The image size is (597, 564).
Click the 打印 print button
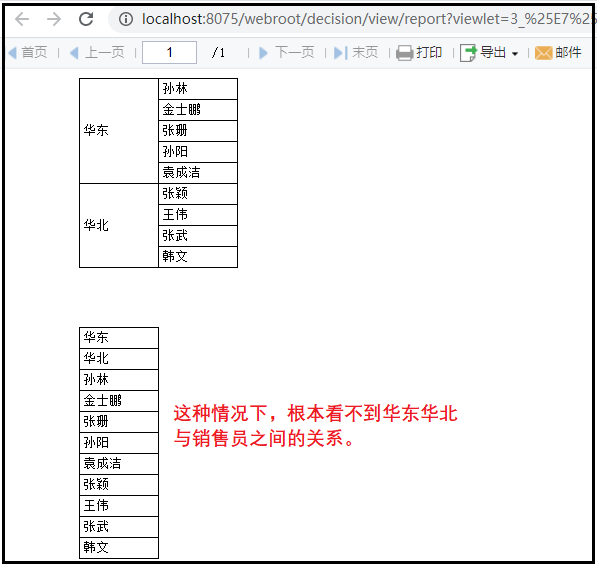(419, 52)
